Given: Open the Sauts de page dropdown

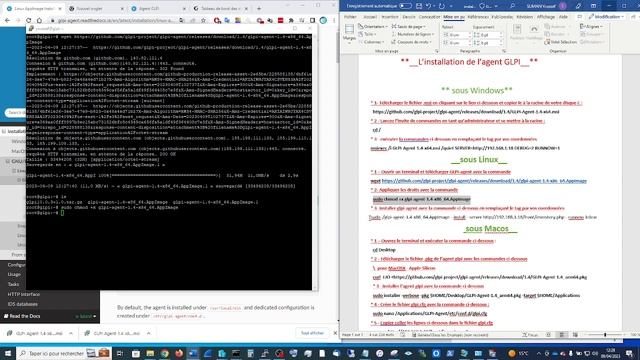Looking at the screenshot, I should (409, 27).
